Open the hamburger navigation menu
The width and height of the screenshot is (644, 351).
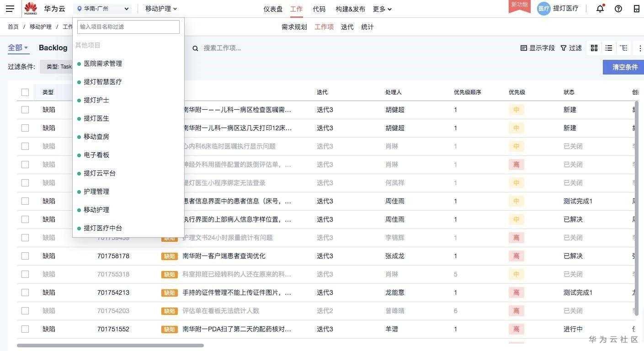(x=10, y=9)
